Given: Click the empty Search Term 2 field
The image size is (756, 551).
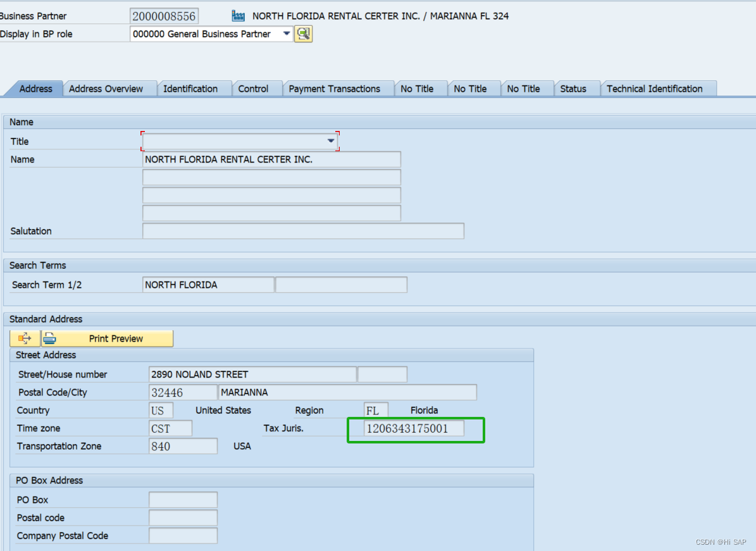Looking at the screenshot, I should click(x=342, y=285).
